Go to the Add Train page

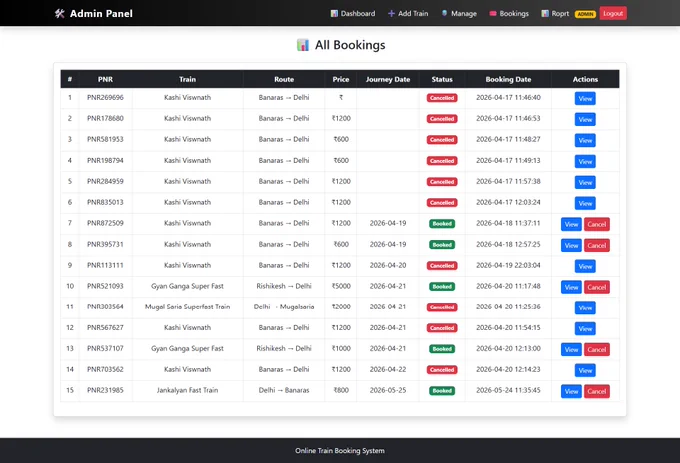408,13
